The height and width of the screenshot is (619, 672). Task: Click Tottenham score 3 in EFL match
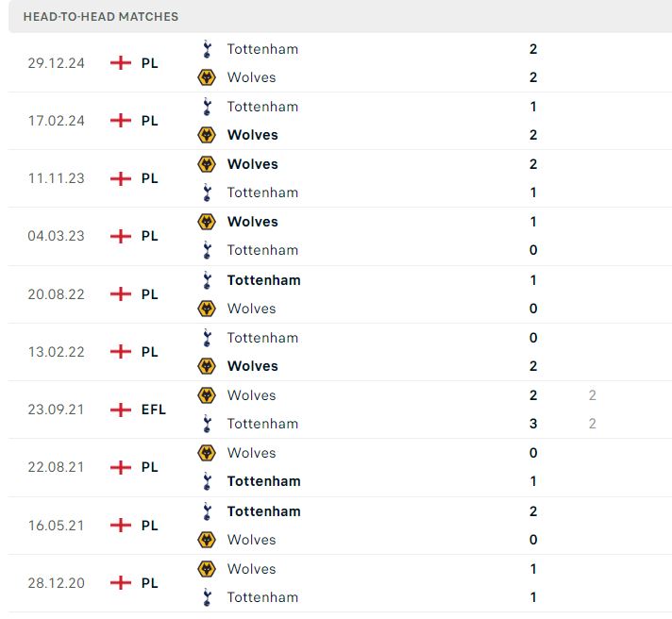533,424
